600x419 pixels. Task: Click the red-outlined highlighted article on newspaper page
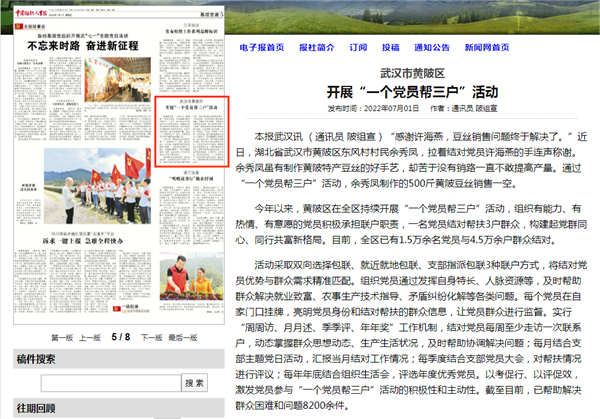click(x=196, y=131)
